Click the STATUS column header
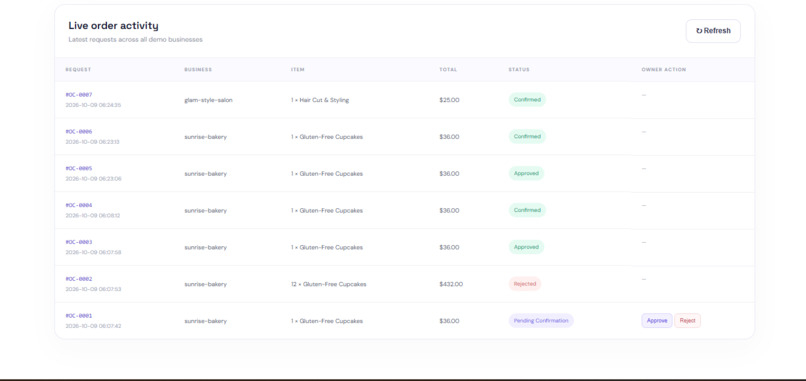This screenshot has height=381, width=806. click(519, 70)
